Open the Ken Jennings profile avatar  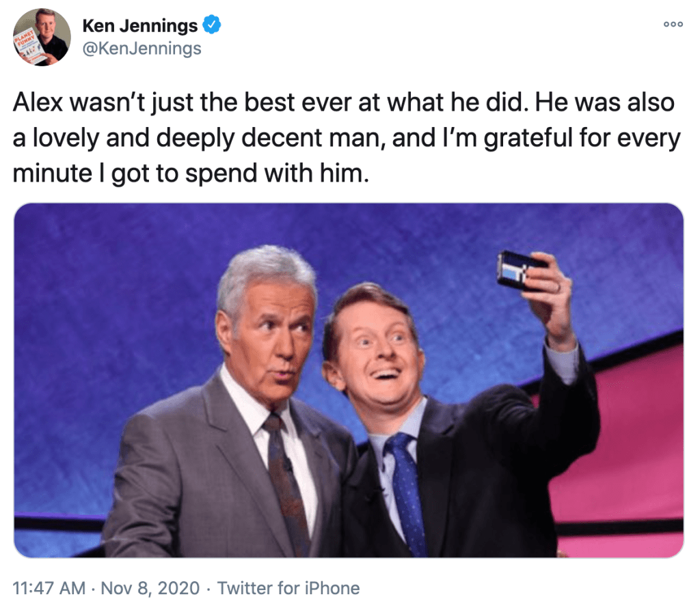click(x=42, y=37)
